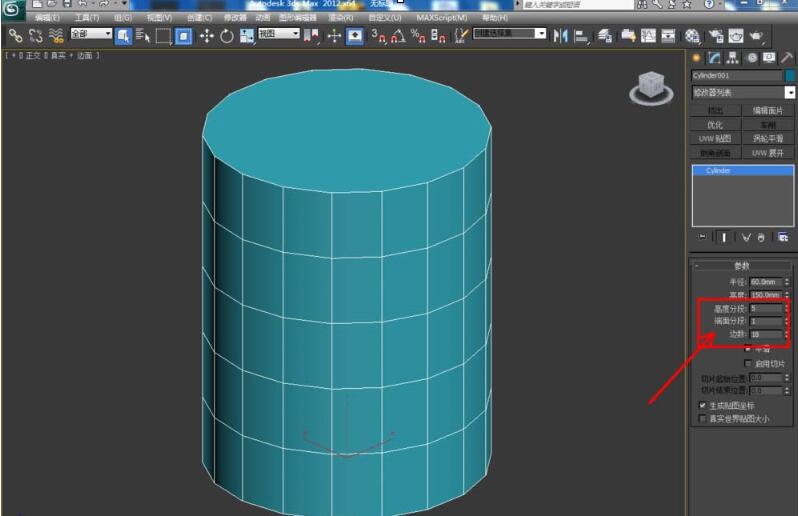Switch to the Hierarchy command panel tab
The height and width of the screenshot is (516, 798).
pos(732,58)
